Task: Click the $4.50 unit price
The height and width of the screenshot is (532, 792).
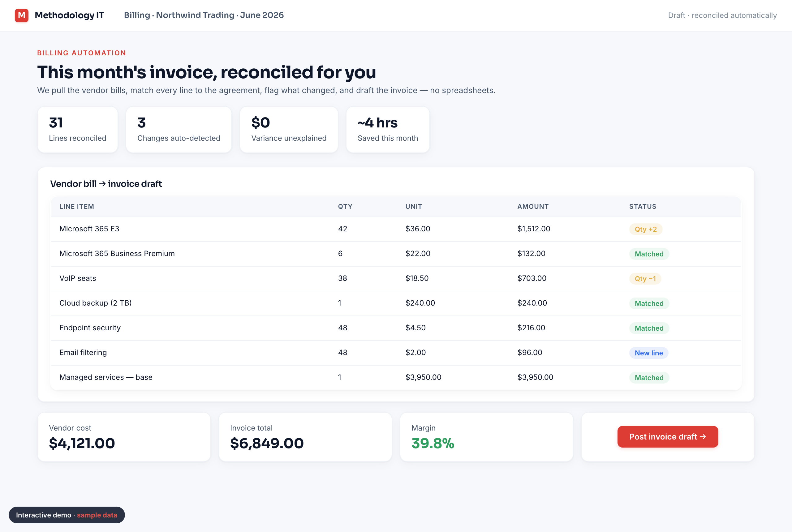Action: [x=415, y=328]
